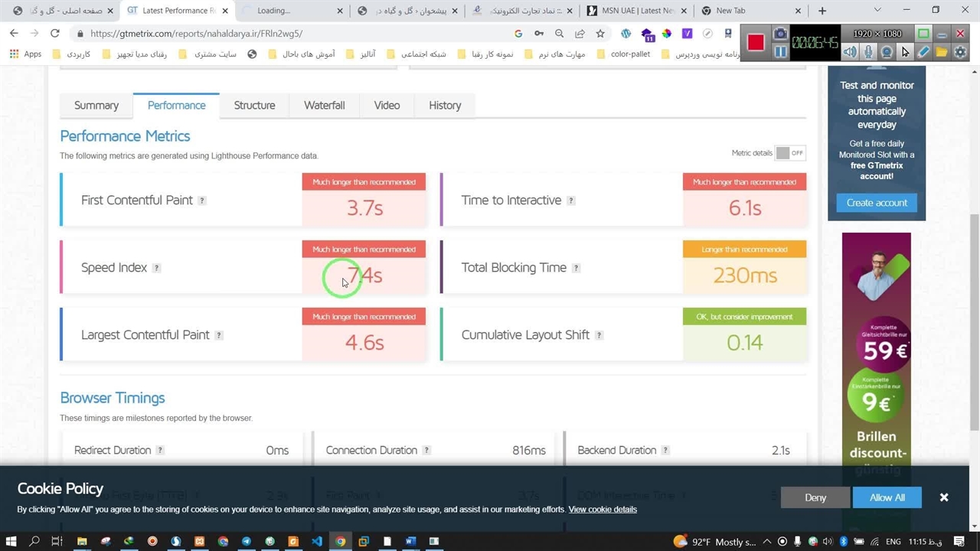Click the help icon beside Time to Interactive
This screenshot has height=551, width=980.
tap(570, 201)
